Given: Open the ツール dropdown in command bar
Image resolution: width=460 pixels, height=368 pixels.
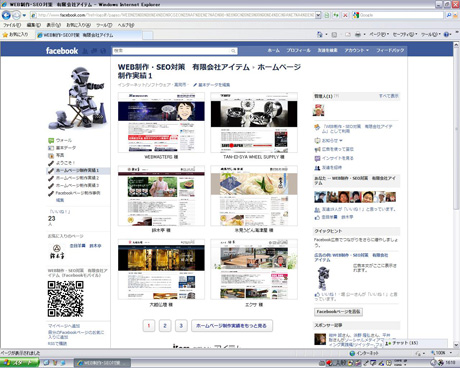Looking at the screenshot, I should [431, 34].
